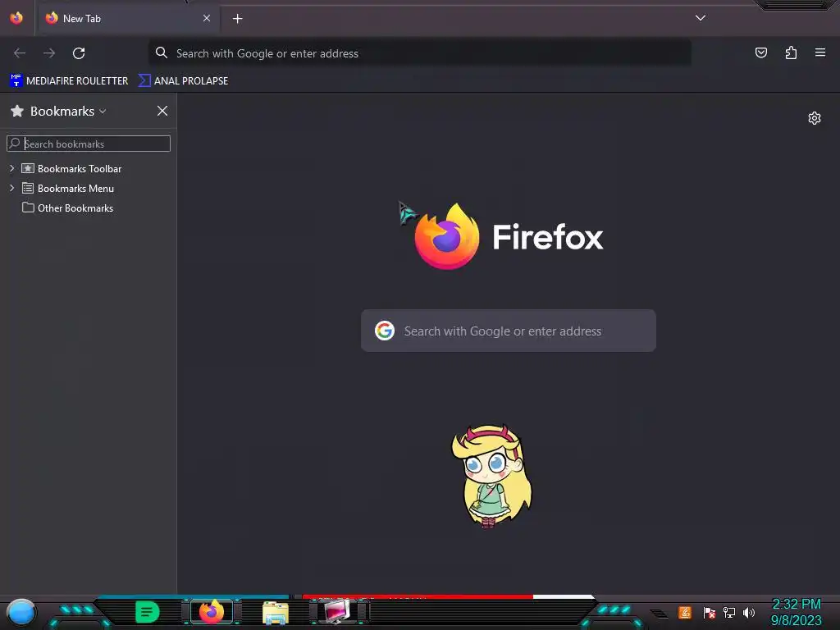Expand the Bookmarks Menu folder
Screen dimensions: 840x630
pyautogui.click(x=11, y=188)
